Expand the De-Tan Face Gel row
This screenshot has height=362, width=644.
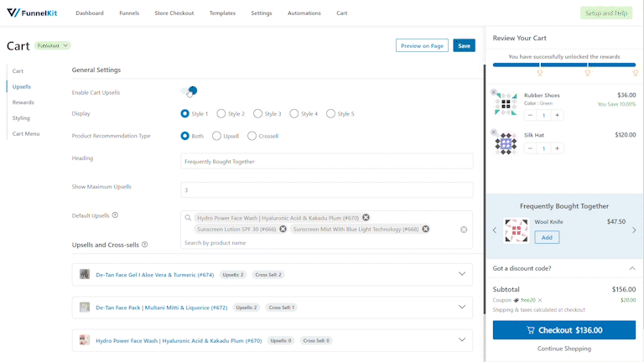(x=462, y=274)
